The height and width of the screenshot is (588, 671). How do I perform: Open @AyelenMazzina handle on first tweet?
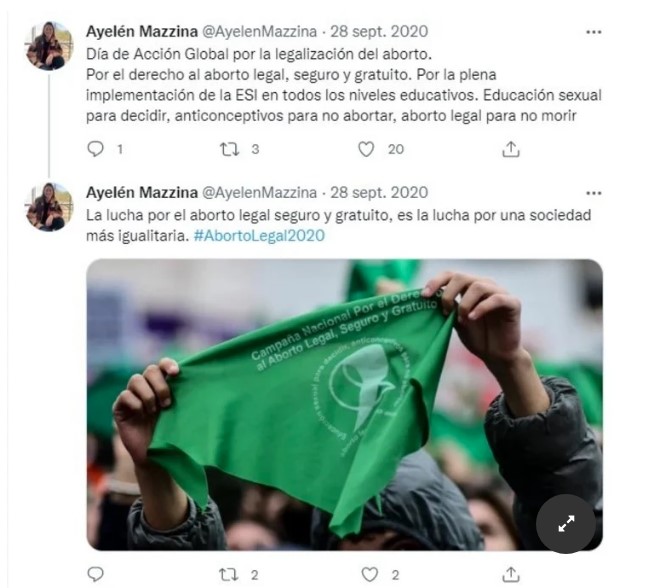coord(259,31)
